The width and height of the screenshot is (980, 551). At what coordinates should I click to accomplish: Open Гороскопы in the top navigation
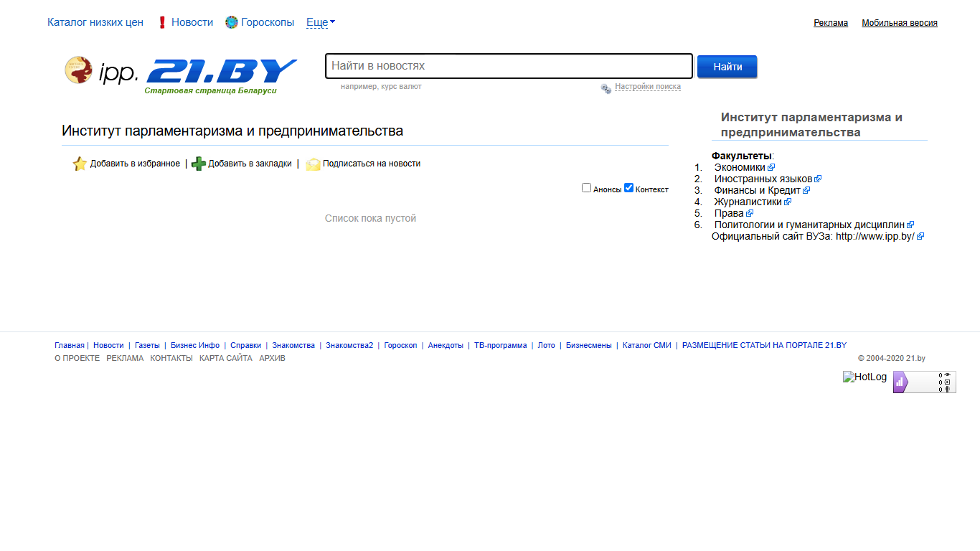point(268,22)
